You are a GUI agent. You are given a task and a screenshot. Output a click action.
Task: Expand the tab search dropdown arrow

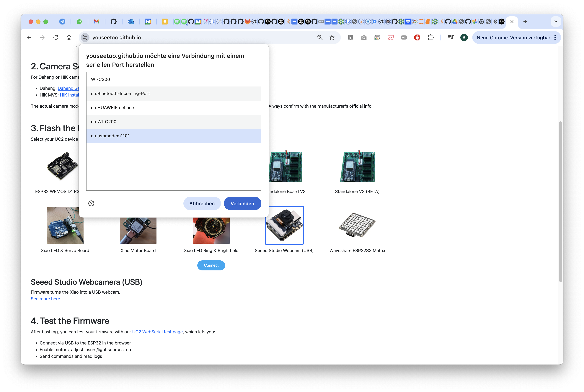(x=555, y=22)
